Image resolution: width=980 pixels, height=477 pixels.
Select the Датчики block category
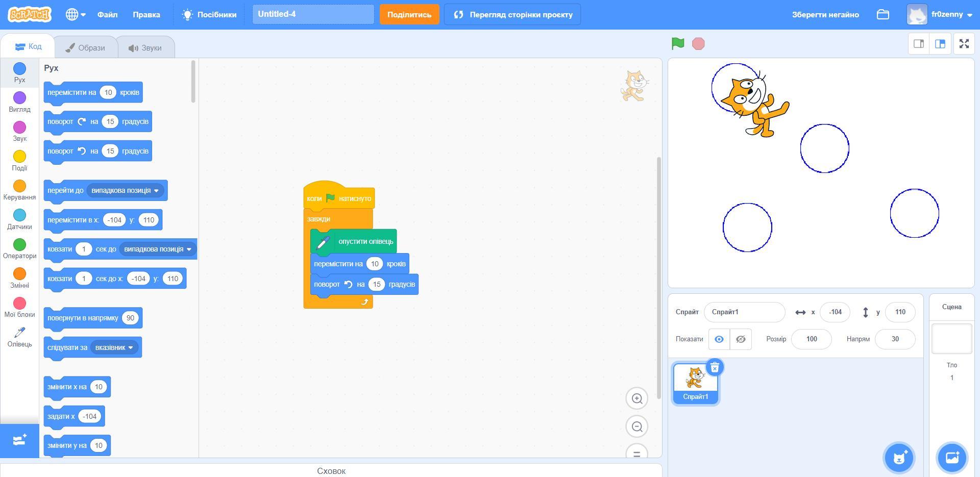[x=19, y=219]
